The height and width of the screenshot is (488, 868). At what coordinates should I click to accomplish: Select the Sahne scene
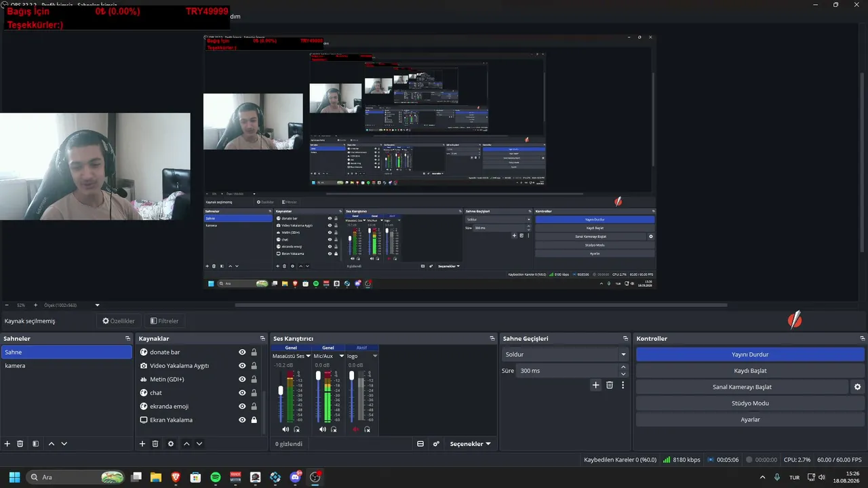tap(66, 352)
